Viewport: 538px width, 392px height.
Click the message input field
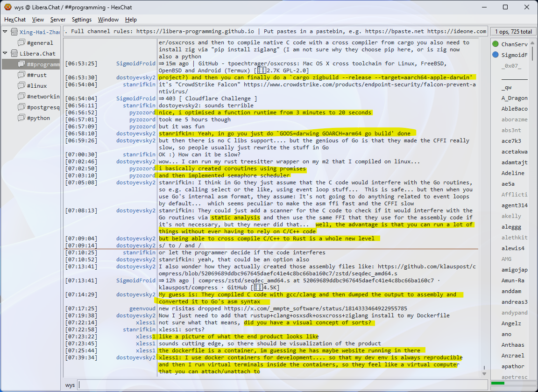(x=280, y=385)
